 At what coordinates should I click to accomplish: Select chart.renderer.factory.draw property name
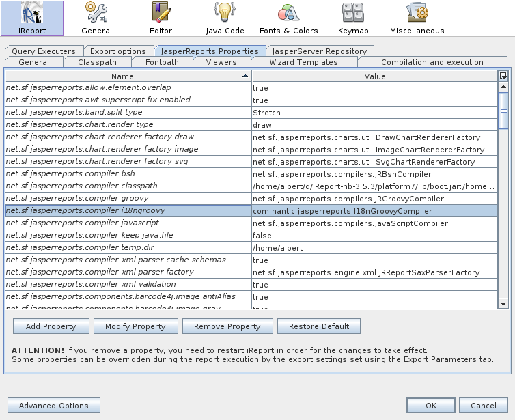coord(128,137)
